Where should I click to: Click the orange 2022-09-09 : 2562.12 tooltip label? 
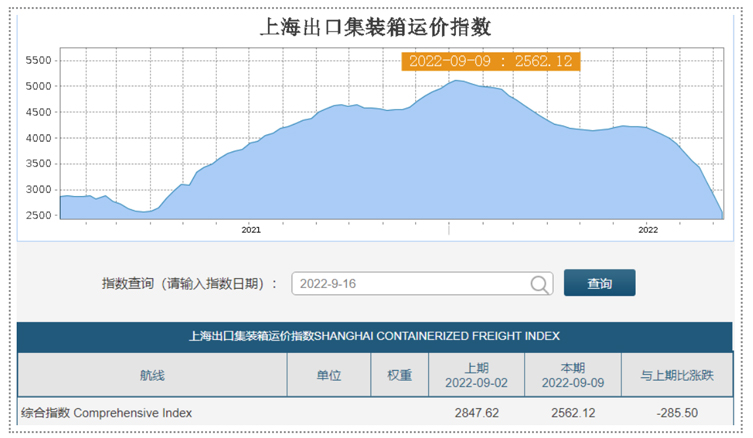490,61
